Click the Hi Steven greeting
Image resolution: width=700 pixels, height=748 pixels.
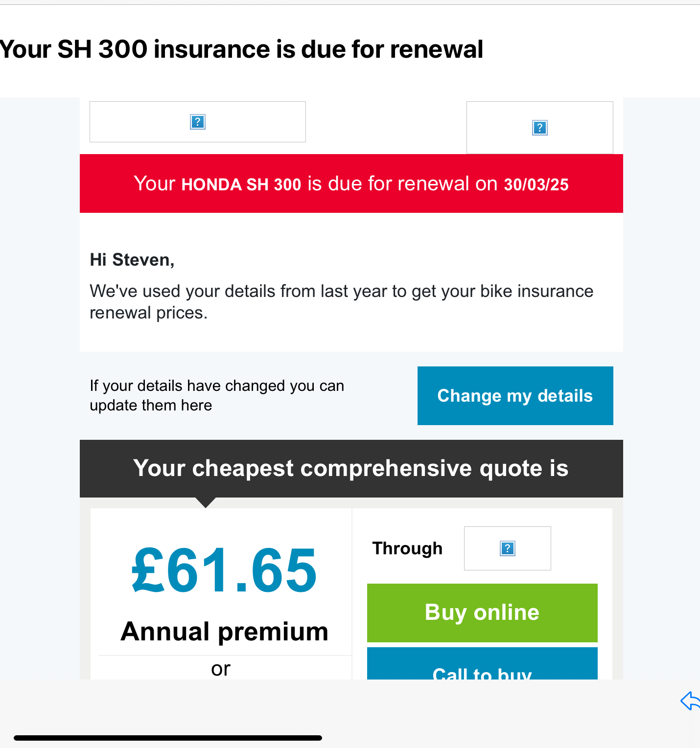132,260
